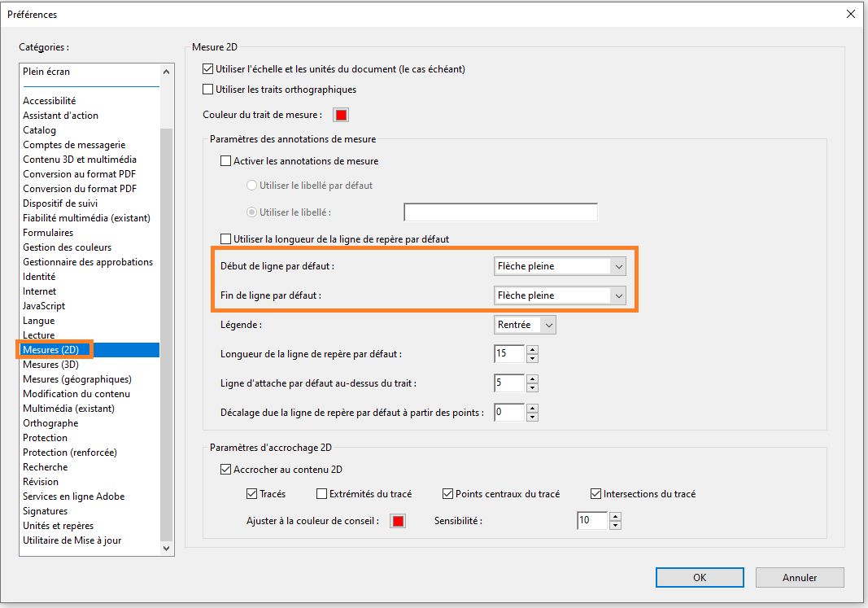The width and height of the screenshot is (868, 608).
Task: Click inside the "Utiliser le libellé" text field
Action: (x=499, y=212)
